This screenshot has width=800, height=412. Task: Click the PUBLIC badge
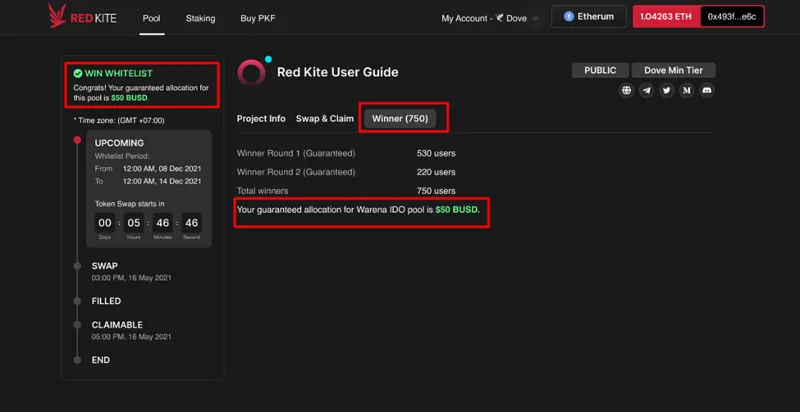click(x=600, y=70)
